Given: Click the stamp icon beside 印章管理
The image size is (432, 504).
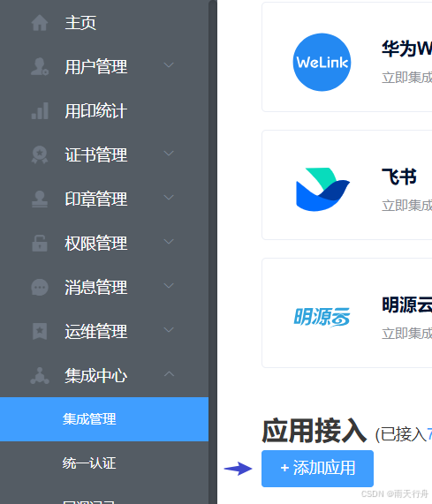Looking at the screenshot, I should coord(40,199).
